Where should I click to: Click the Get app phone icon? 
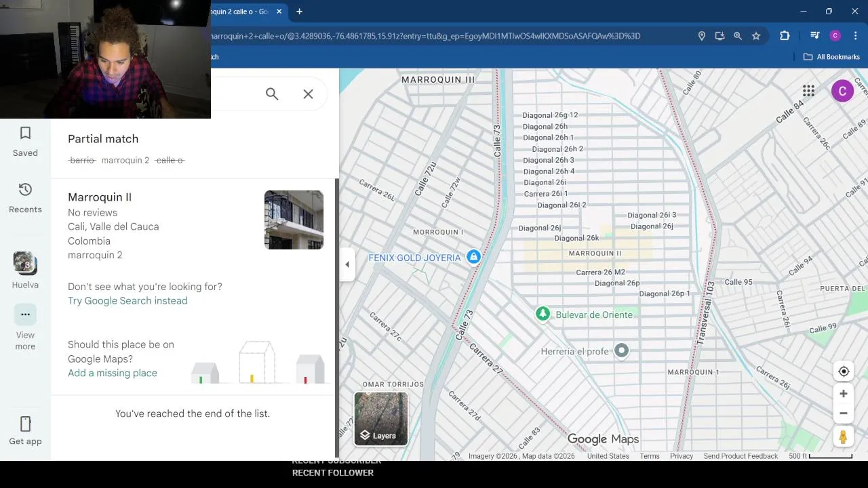tap(25, 424)
